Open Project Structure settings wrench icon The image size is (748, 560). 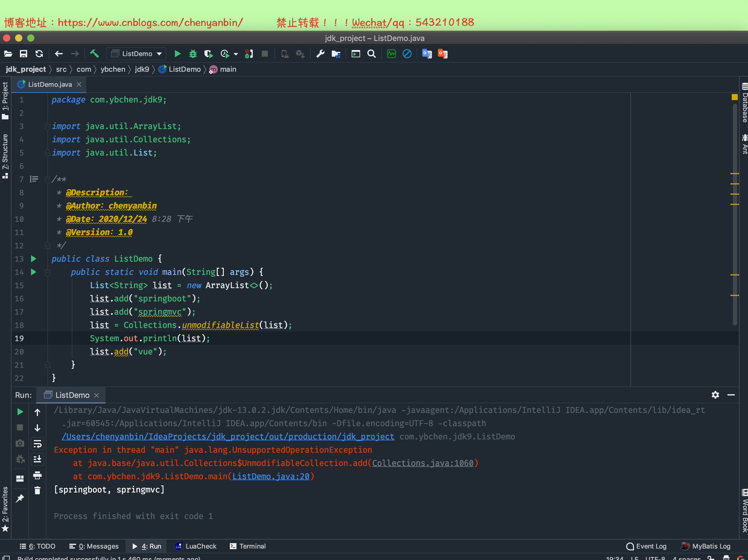tap(320, 54)
